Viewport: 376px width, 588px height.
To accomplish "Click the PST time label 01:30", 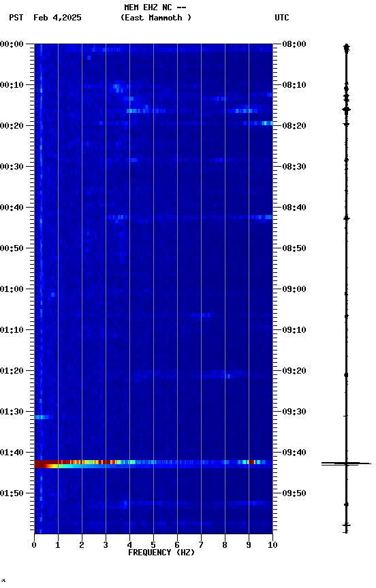I will pos(12,412).
